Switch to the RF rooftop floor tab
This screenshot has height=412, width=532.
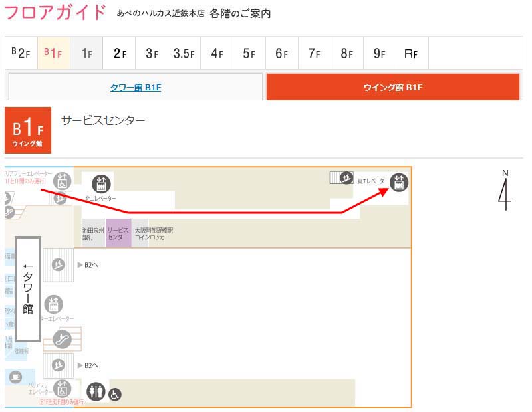pyautogui.click(x=411, y=54)
